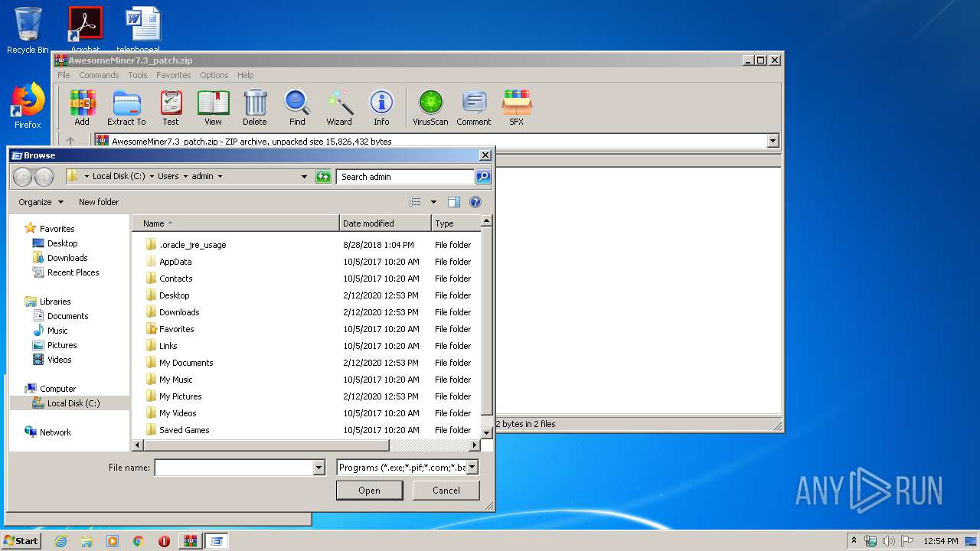Open the Start menu
This screenshot has height=551, width=980.
(21, 541)
